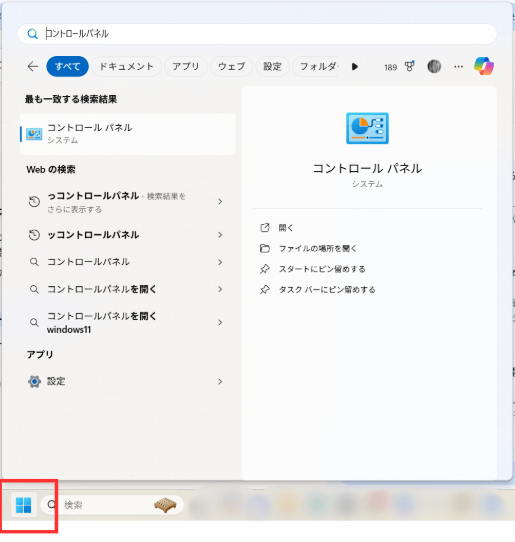Switch to the アプリ filter tab

[x=186, y=66]
